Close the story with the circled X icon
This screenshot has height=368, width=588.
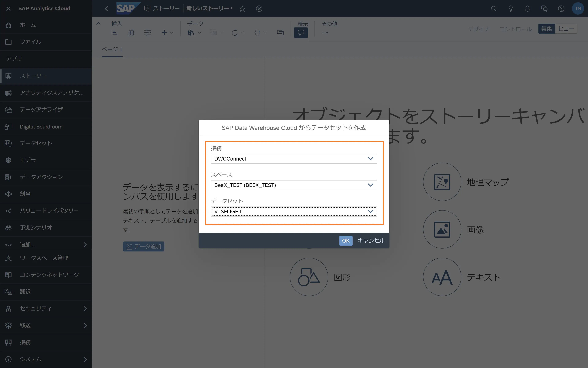click(259, 9)
